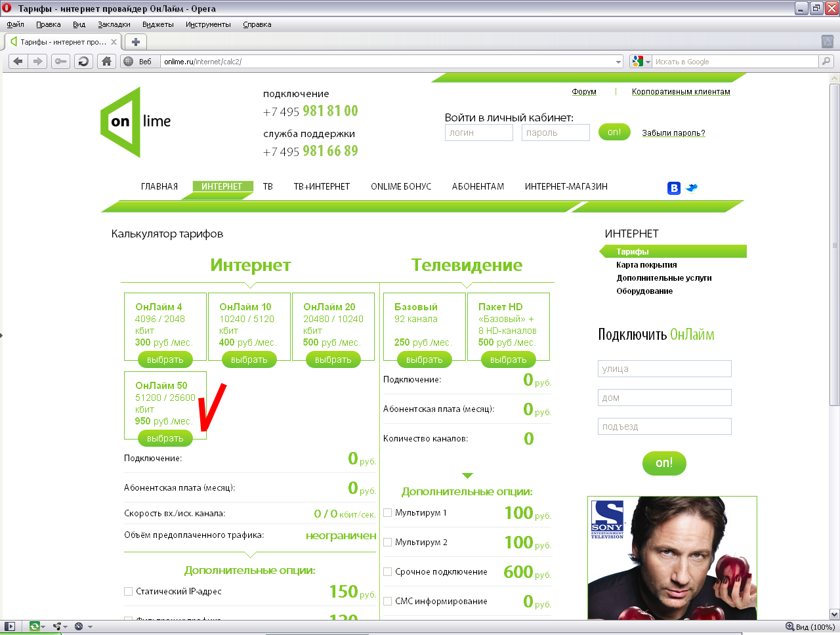840x635 pixels.
Task: Enable the Мультирум 2 checkbox
Action: tap(387, 543)
